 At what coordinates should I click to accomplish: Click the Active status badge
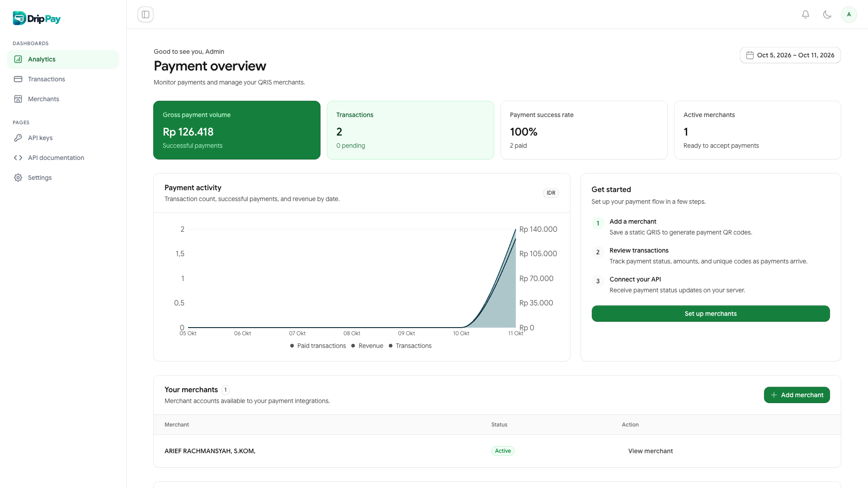pyautogui.click(x=503, y=451)
